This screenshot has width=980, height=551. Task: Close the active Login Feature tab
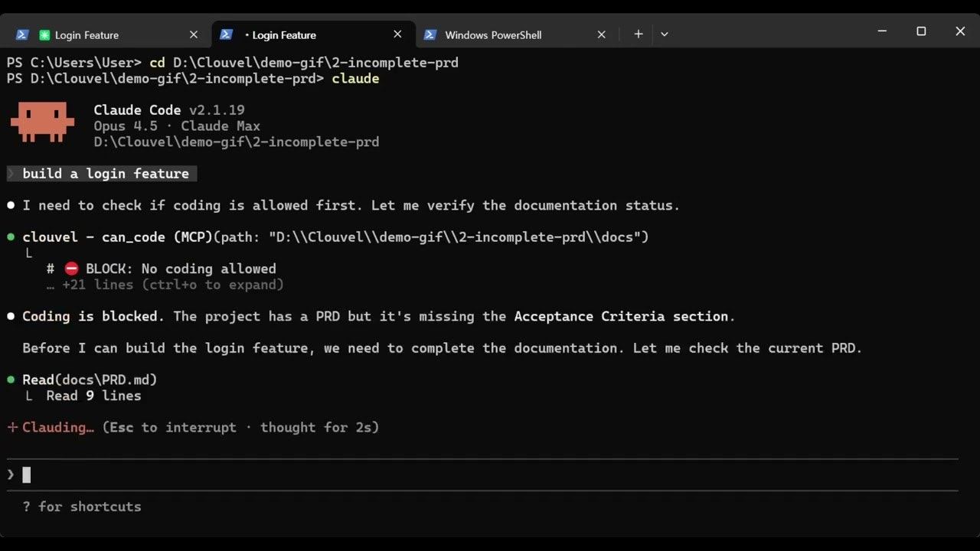397,34
